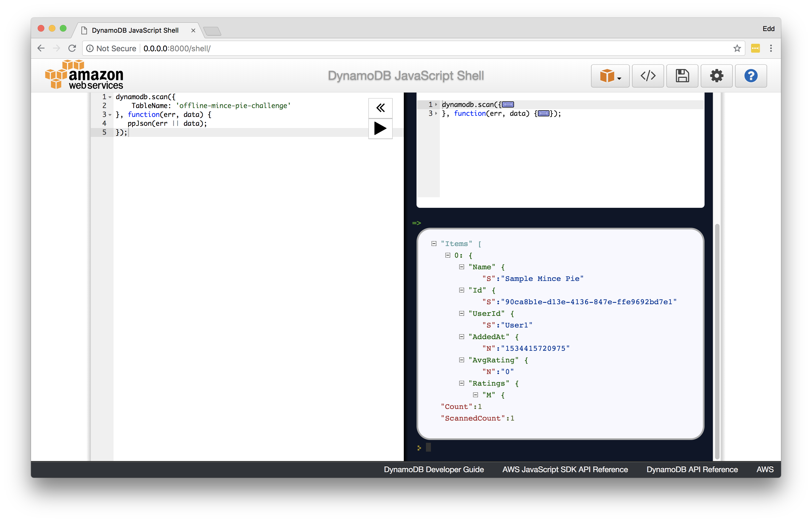
Task: Close the DynamoDB JavaScript Shell tab
Action: 193,30
